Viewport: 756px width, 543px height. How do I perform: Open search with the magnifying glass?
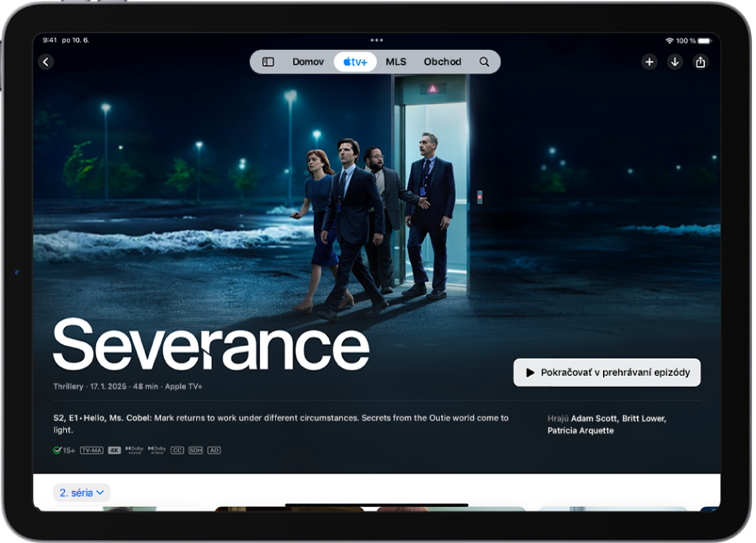pos(484,61)
